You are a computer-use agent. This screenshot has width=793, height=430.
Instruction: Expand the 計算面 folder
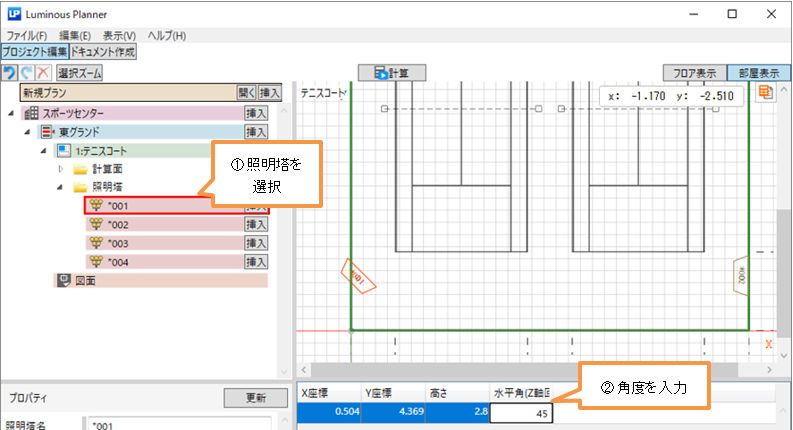60,169
